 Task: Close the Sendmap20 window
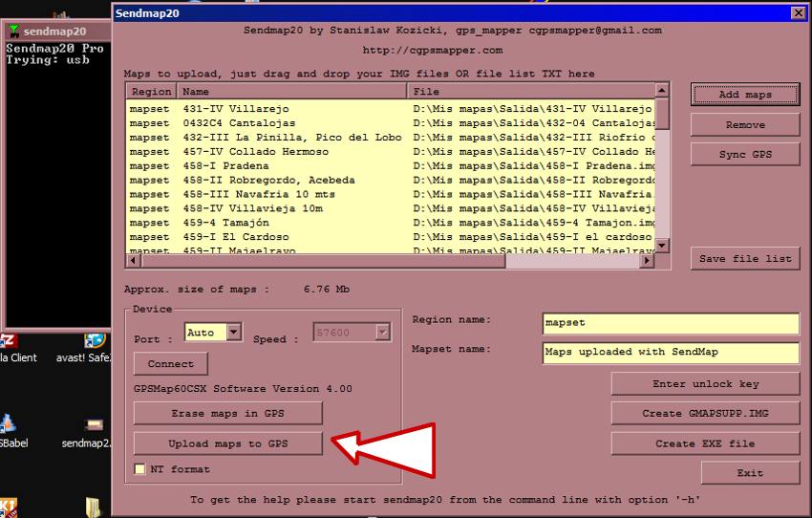tap(799, 13)
